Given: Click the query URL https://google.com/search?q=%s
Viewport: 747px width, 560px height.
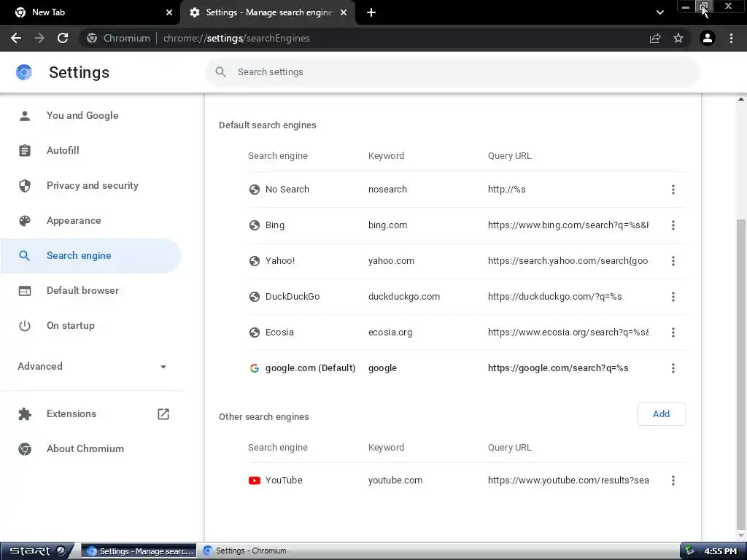Looking at the screenshot, I should 558,368.
